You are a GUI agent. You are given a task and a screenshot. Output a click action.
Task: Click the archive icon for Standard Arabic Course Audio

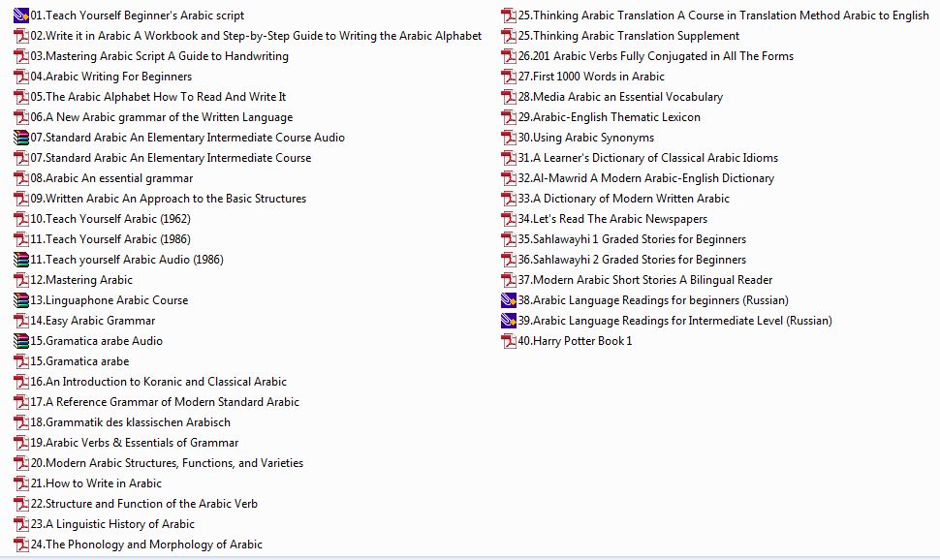21,138
